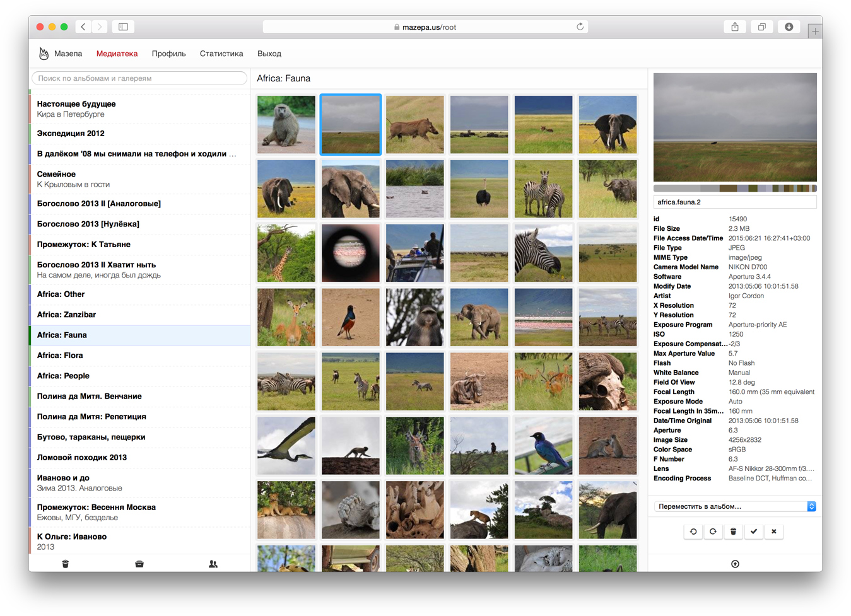The width and height of the screenshot is (851, 616).
Task: Open the Africa: Other album
Action: pyautogui.click(x=140, y=294)
